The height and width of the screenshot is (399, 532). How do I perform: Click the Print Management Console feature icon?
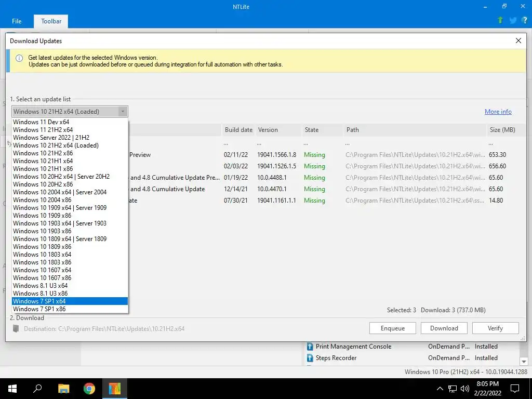click(x=310, y=347)
